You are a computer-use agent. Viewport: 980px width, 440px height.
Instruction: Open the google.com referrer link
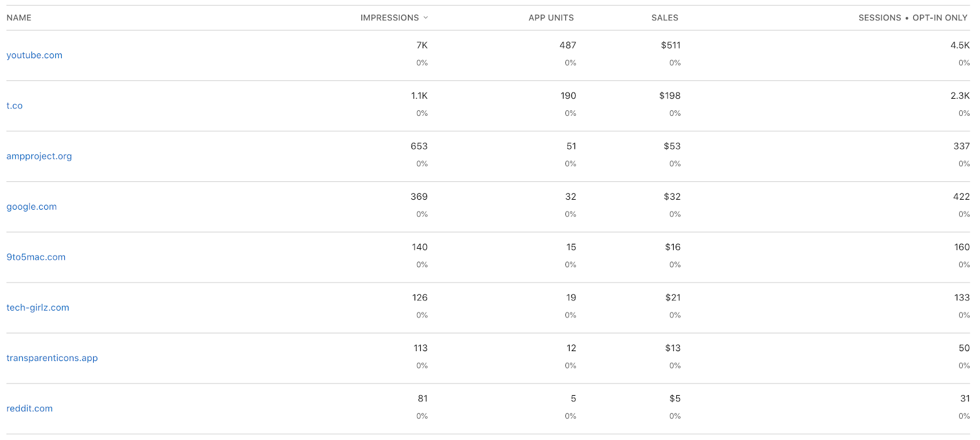pyautogui.click(x=31, y=207)
